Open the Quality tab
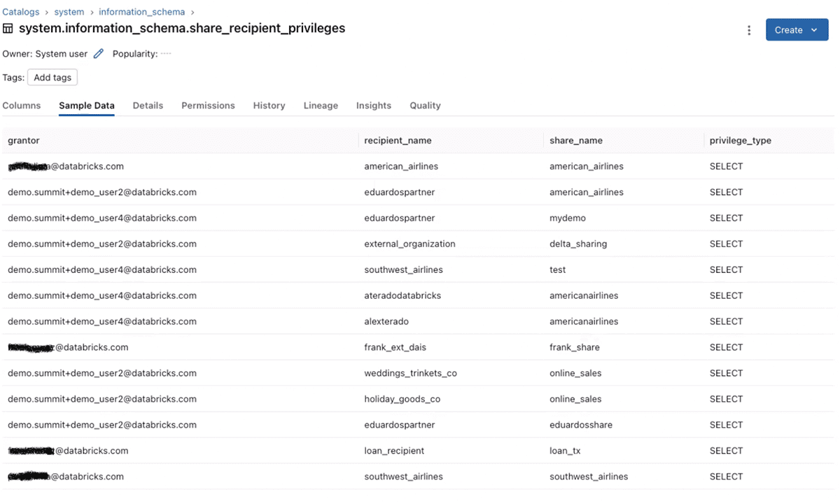The image size is (840, 504). (x=425, y=106)
